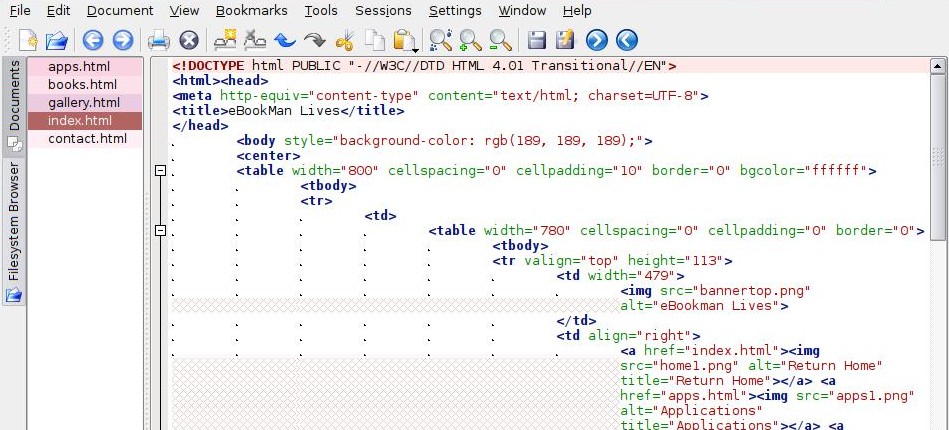The image size is (949, 430).
Task: Click the <td width="479"> line
Action: pos(620,276)
